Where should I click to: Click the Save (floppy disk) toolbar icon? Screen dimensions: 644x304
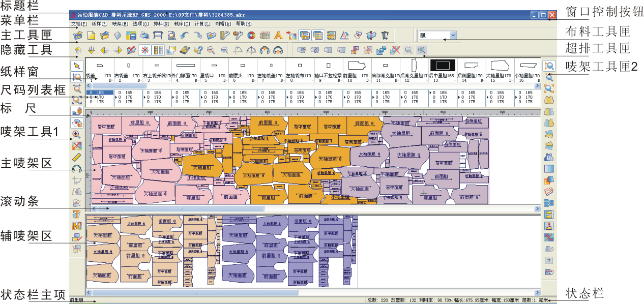click(131, 36)
